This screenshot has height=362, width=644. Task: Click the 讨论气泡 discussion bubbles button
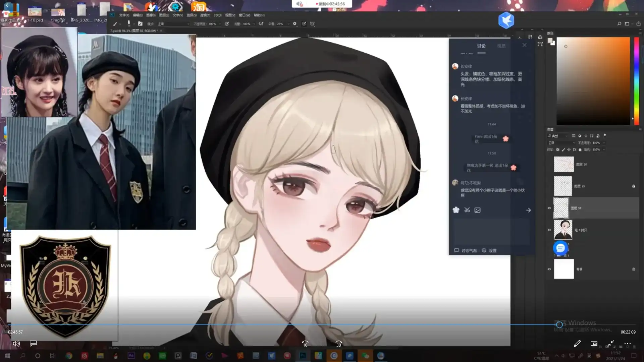466,250
